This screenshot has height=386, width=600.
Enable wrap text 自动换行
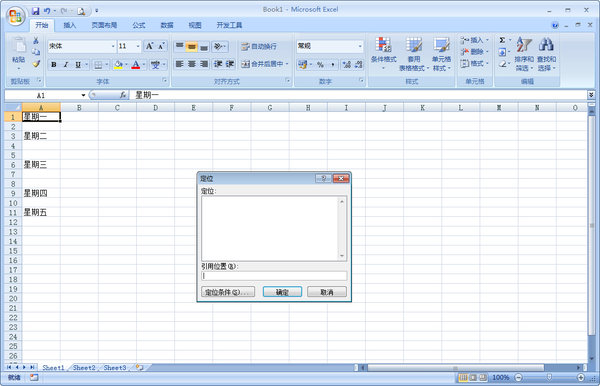point(259,46)
